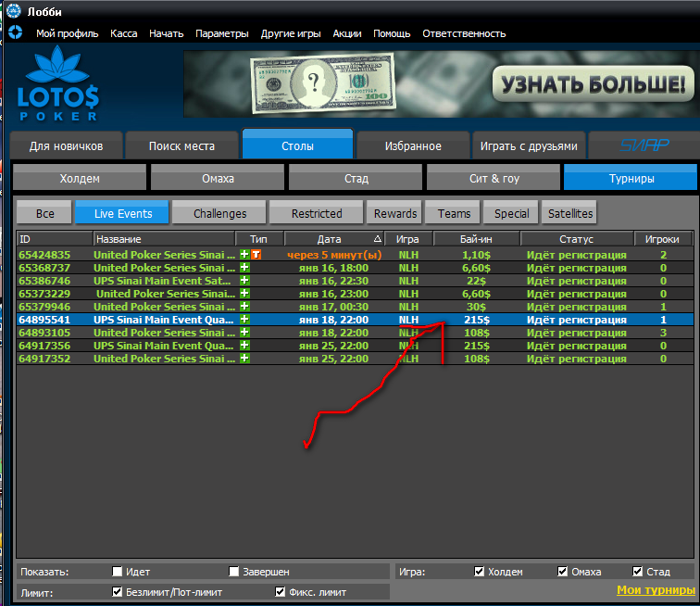Image resolution: width=700 pixels, height=606 pixels.
Task: Select Teams filter
Action: pyautogui.click(x=453, y=213)
